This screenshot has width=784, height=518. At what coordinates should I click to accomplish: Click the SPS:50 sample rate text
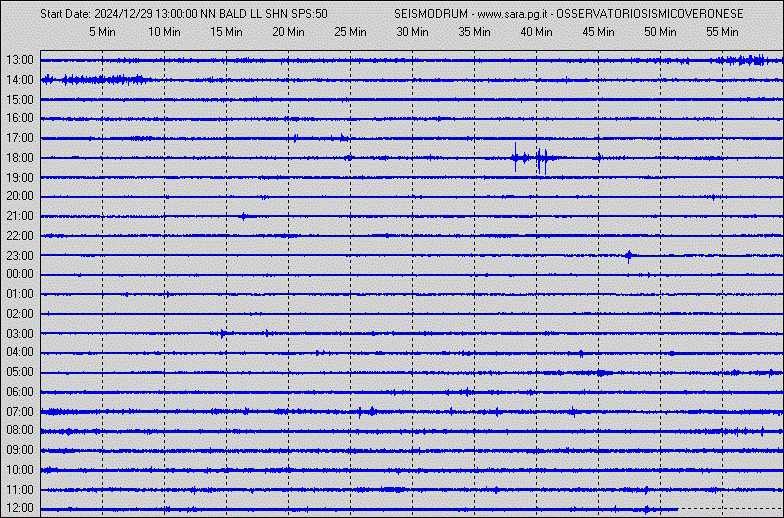(x=310, y=14)
